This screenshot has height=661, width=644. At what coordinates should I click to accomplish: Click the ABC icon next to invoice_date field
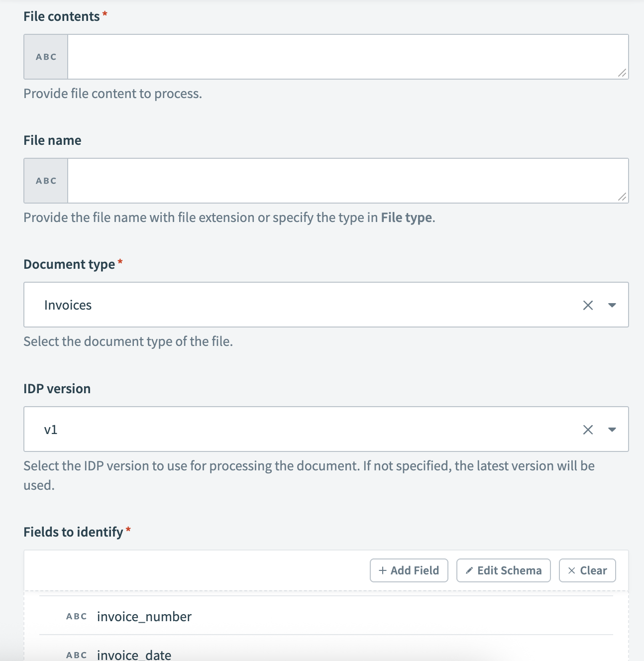pyautogui.click(x=76, y=655)
